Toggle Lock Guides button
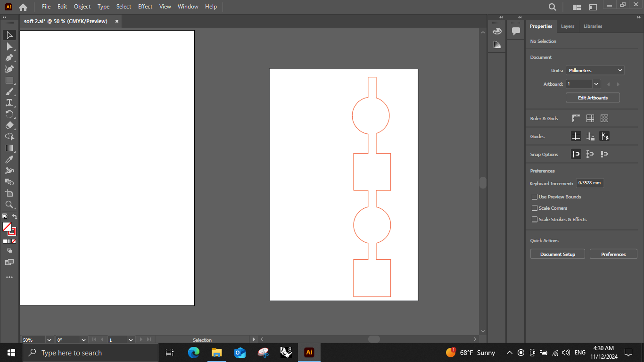 click(590, 136)
